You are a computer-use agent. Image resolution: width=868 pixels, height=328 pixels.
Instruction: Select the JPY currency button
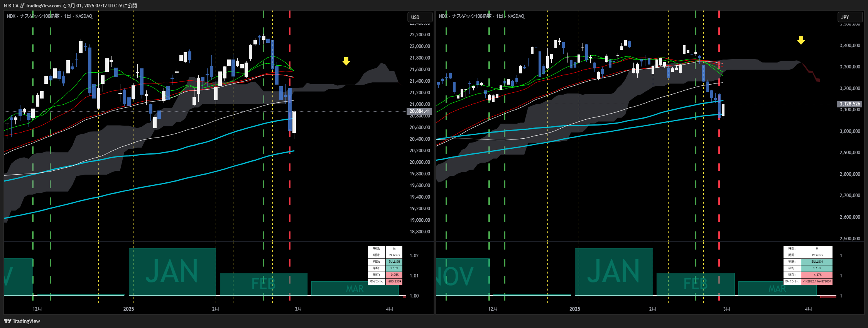850,17
